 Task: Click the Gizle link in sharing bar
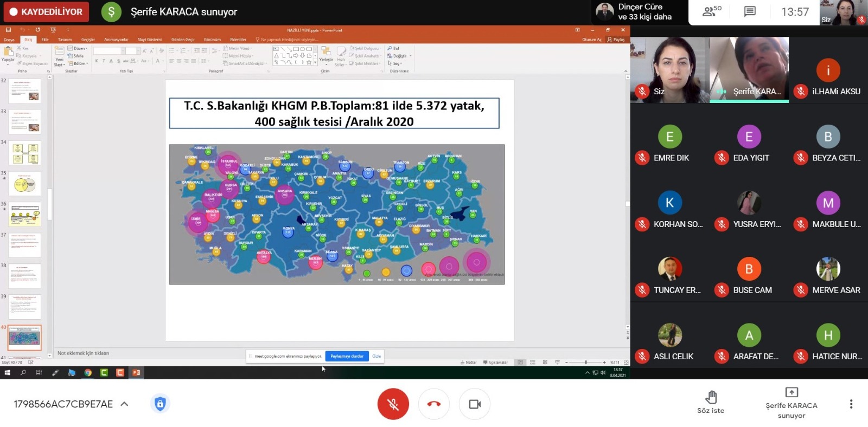pyautogui.click(x=376, y=356)
